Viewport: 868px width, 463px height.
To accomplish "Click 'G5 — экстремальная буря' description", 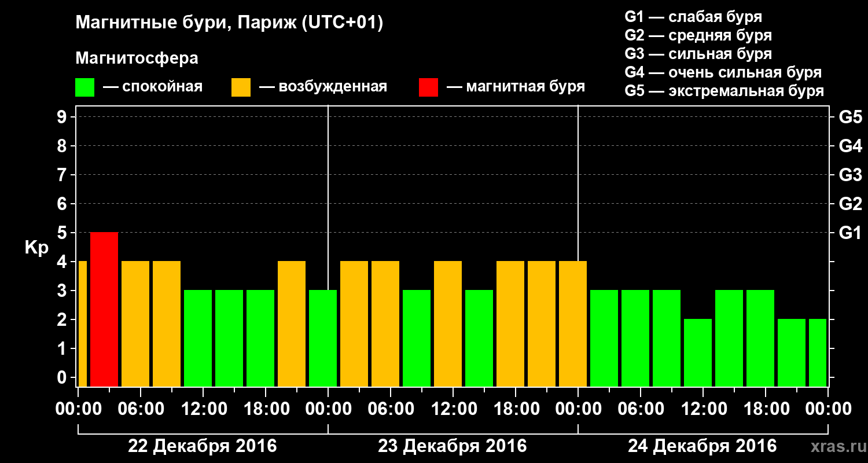I will (724, 91).
